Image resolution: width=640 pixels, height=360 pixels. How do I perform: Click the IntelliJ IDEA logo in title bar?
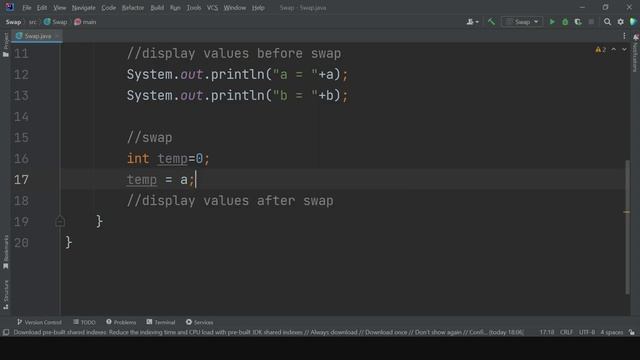pos(9,7)
